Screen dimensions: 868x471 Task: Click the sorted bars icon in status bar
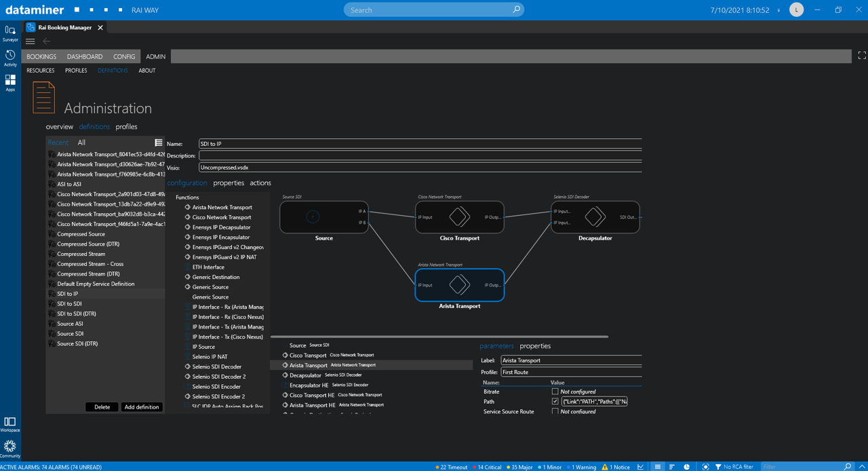[672, 467]
